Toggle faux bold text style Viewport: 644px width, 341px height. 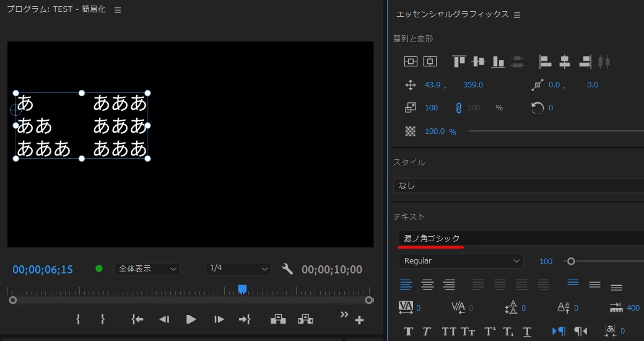pos(408,332)
